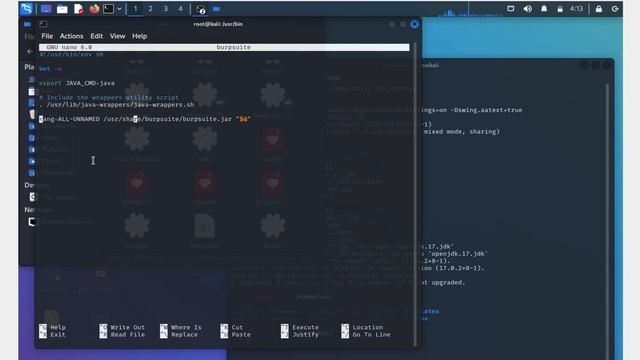Click nano Execute shortcut label
This screenshot has width=640, height=360.
pyautogui.click(x=305, y=327)
